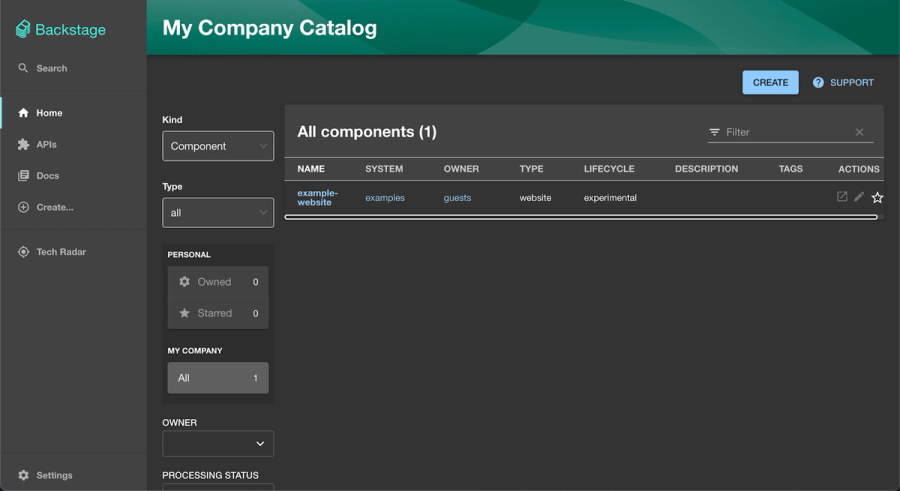Open the example-website component link
Screen dimensions: 900x491
click(317, 197)
